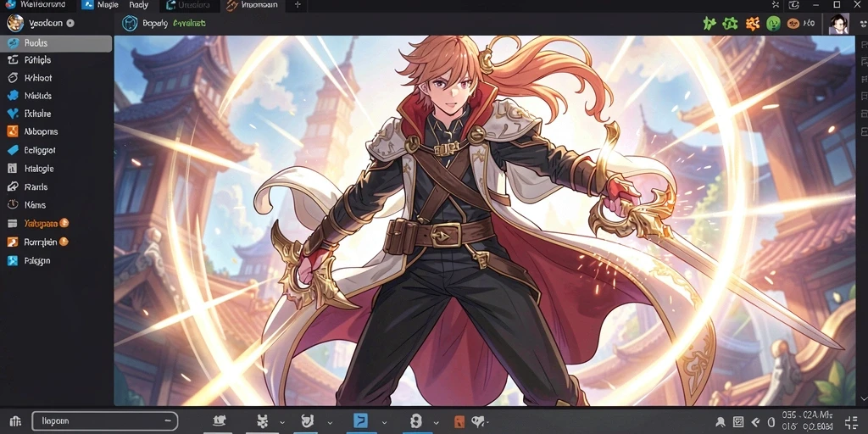Screen dimensions: 868x434
Task: Open new tab with plus button
Action: (298, 5)
